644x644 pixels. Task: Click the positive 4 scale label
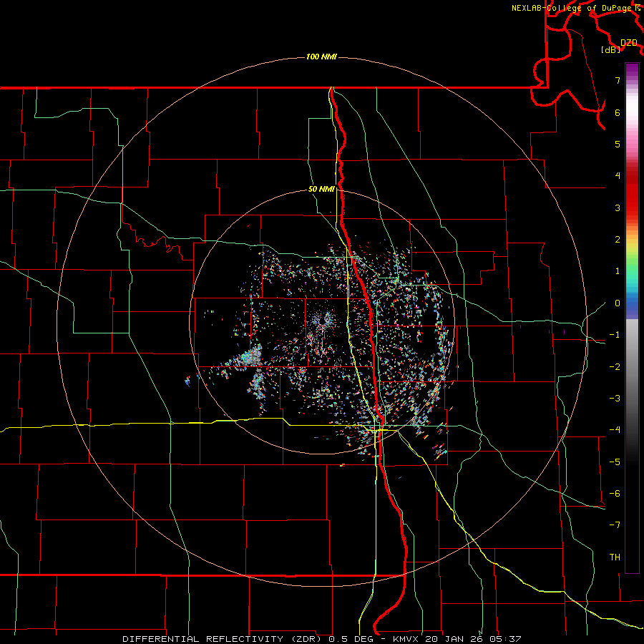pos(618,176)
